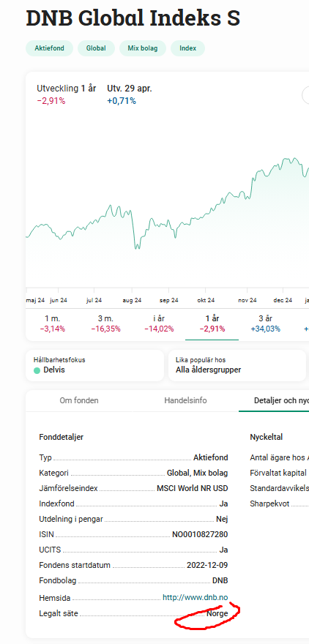Click the Global tag chip

(96, 48)
